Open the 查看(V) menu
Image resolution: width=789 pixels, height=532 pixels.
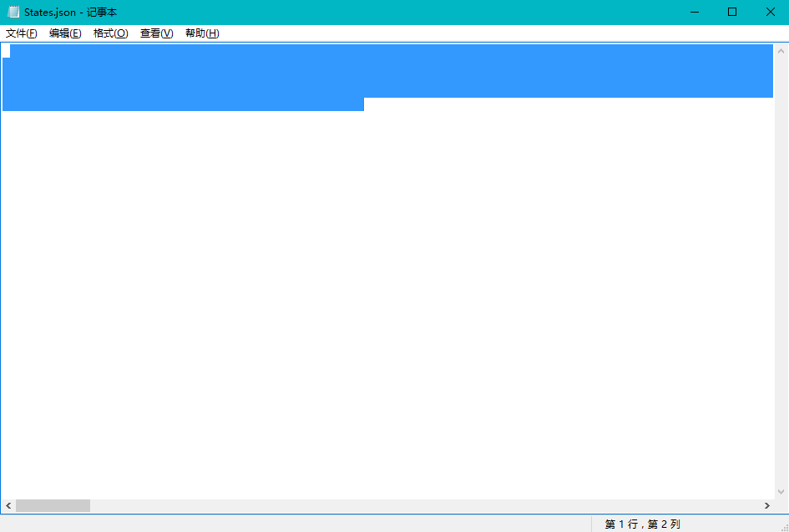(x=156, y=33)
